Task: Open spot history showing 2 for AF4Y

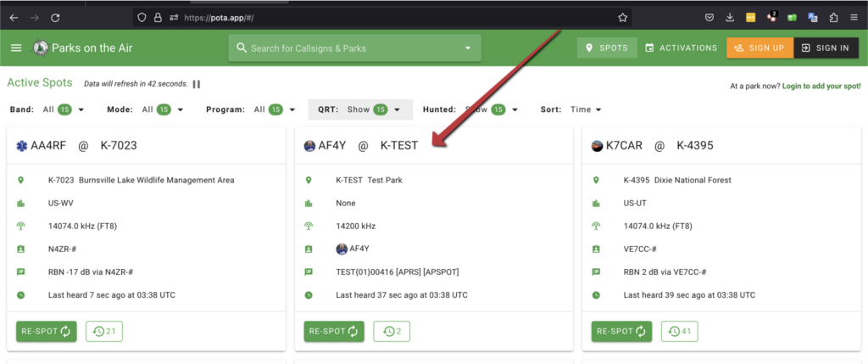Action: click(x=392, y=331)
